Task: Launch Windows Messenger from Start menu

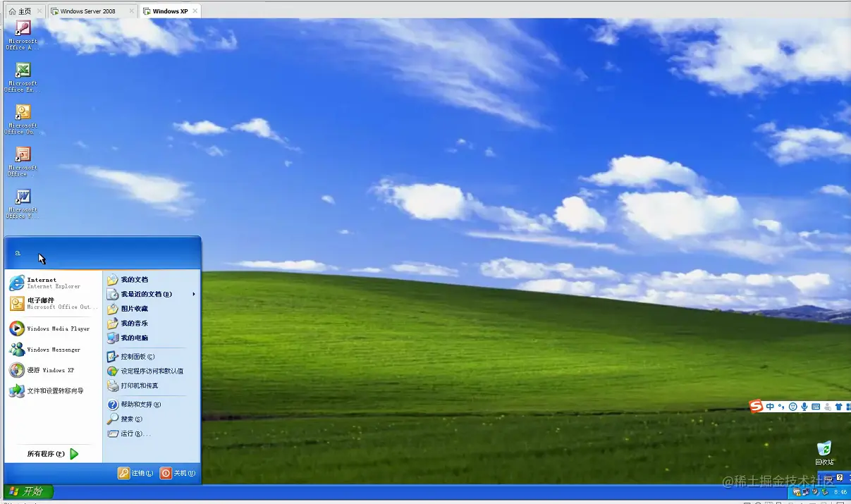Action: coord(53,349)
